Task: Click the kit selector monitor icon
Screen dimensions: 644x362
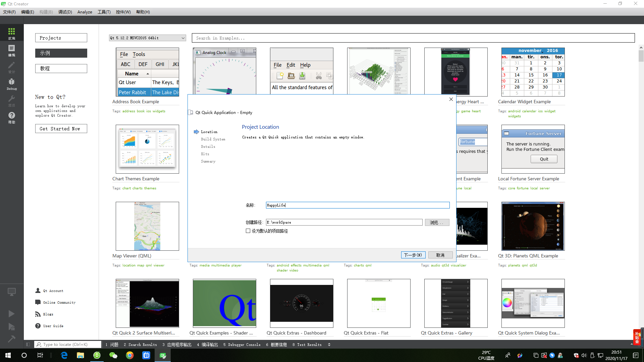Action: tap(12, 292)
